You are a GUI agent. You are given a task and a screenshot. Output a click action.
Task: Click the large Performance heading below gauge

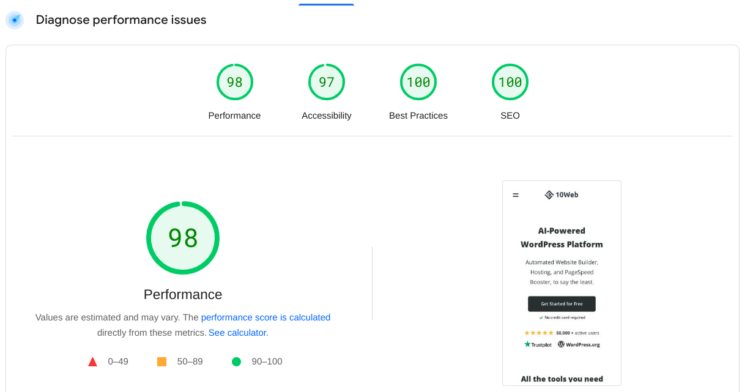pyautogui.click(x=183, y=294)
